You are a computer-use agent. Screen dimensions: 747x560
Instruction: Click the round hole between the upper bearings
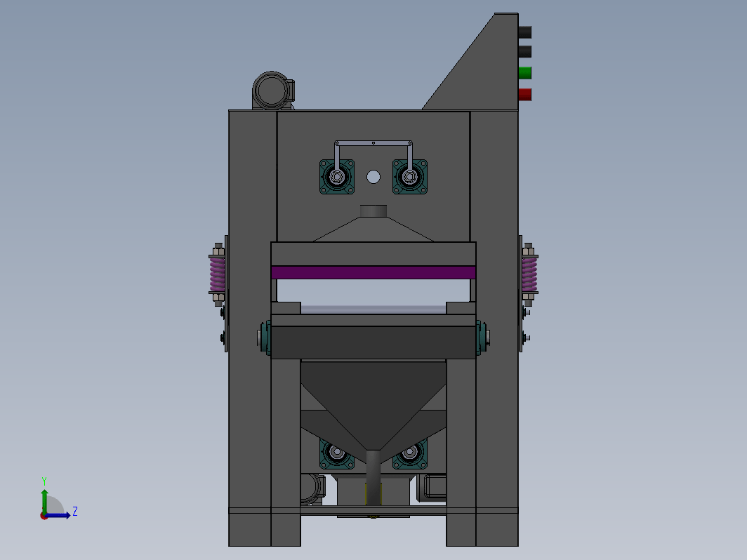[x=373, y=177]
